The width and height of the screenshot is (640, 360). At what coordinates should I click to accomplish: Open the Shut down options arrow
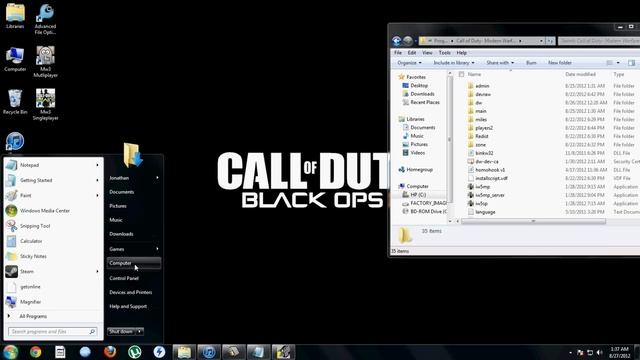tap(140, 331)
